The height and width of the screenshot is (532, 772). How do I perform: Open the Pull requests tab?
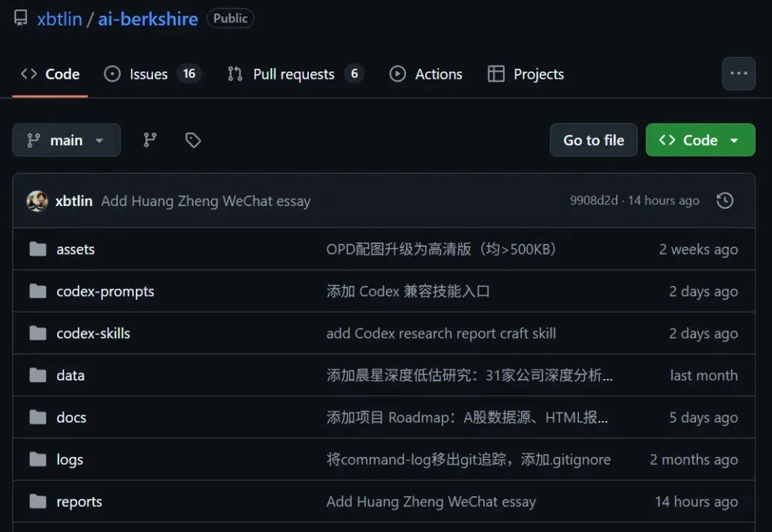[295, 74]
